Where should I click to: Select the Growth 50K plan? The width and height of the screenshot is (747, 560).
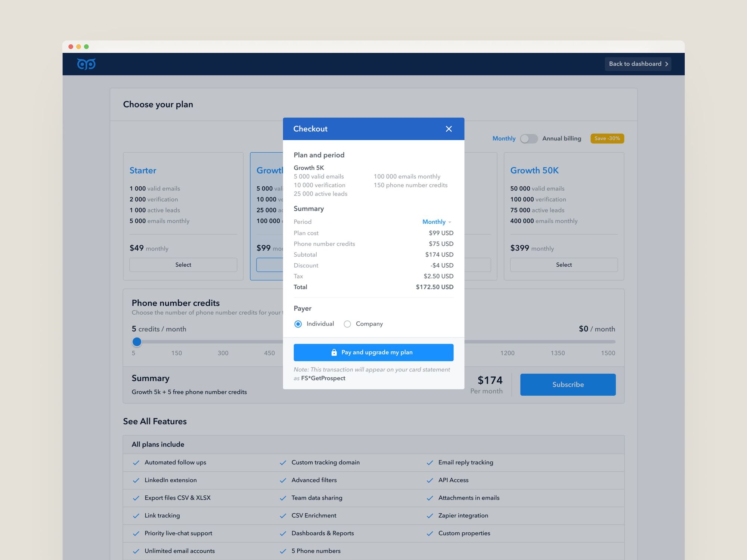(564, 265)
